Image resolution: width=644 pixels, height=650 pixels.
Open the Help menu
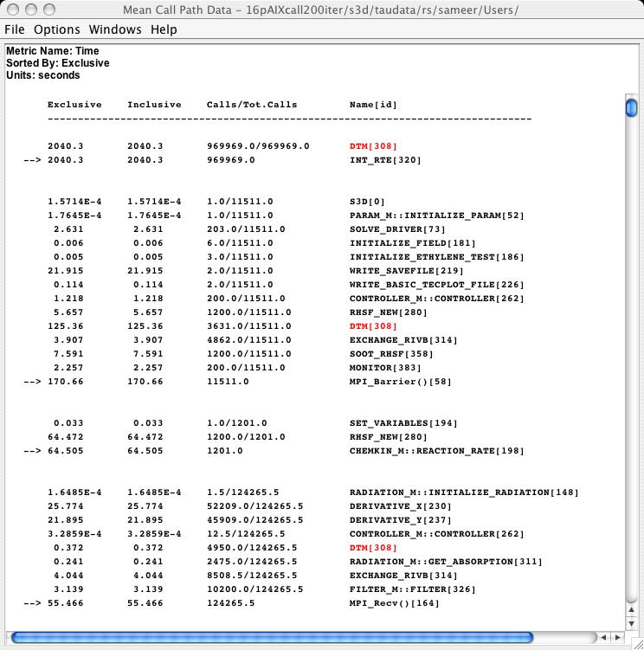[164, 29]
